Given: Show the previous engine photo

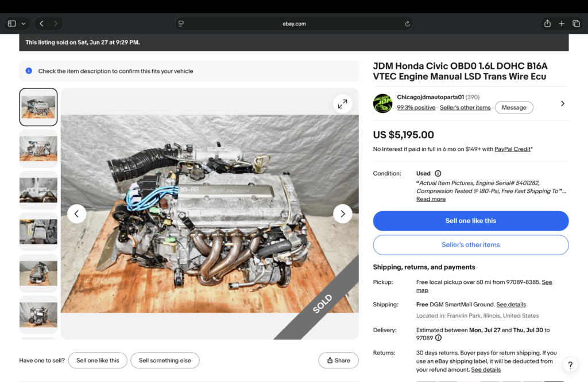Looking at the screenshot, I should 76,214.
